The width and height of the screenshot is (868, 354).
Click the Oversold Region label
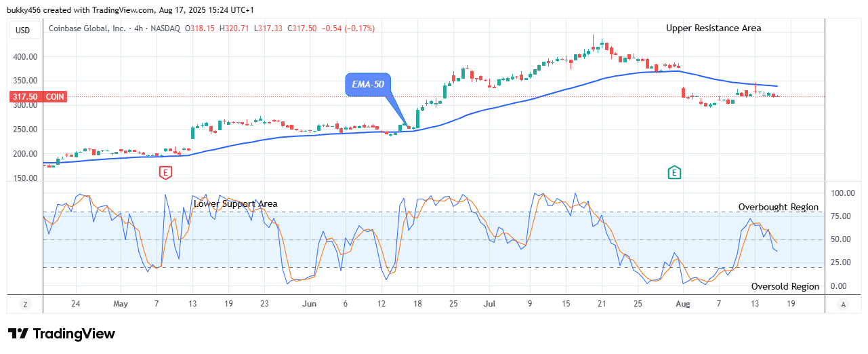click(x=785, y=286)
